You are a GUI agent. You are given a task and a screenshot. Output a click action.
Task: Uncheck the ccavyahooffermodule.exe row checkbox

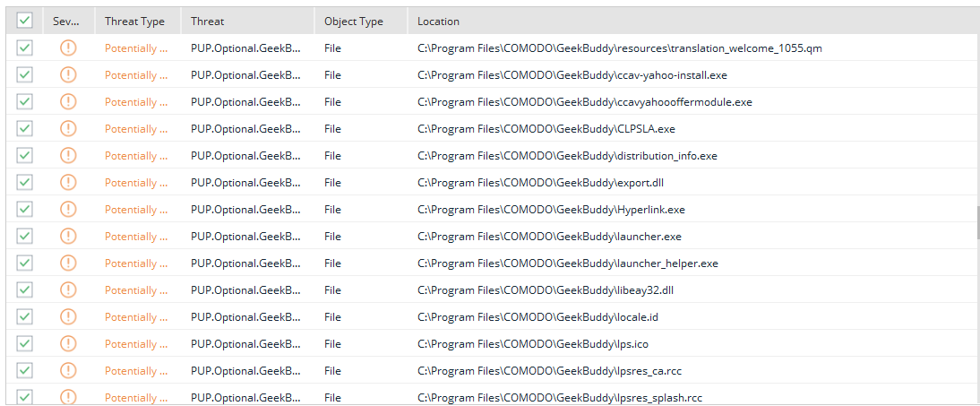tap(24, 101)
